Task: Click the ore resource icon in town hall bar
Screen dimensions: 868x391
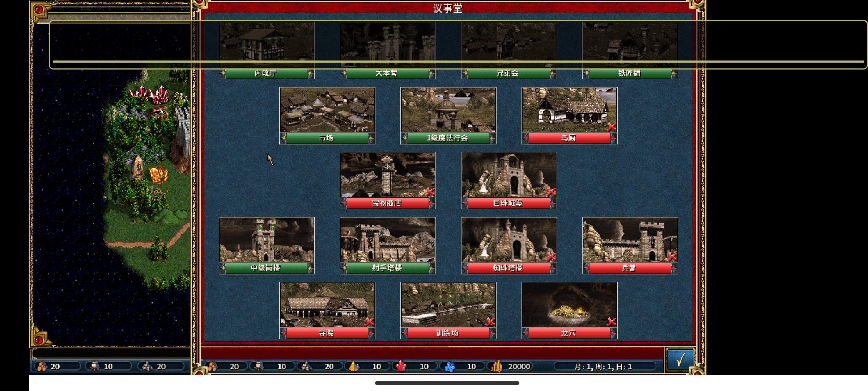Action: point(307,366)
